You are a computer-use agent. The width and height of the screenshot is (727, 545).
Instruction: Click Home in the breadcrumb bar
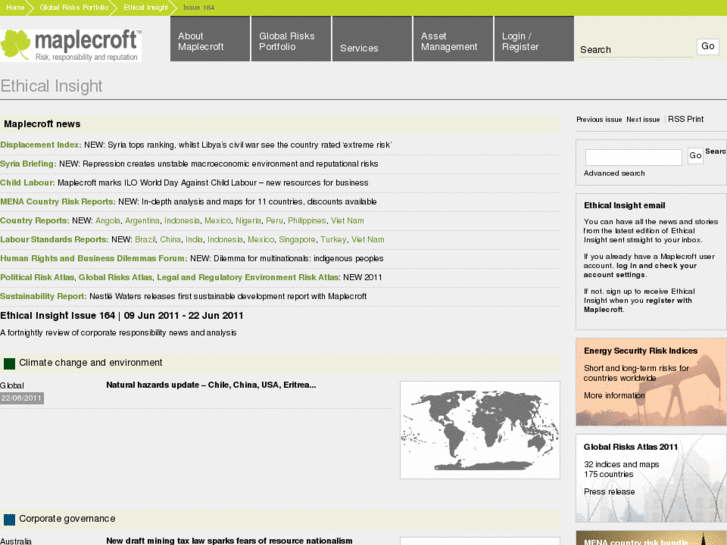click(15, 7)
